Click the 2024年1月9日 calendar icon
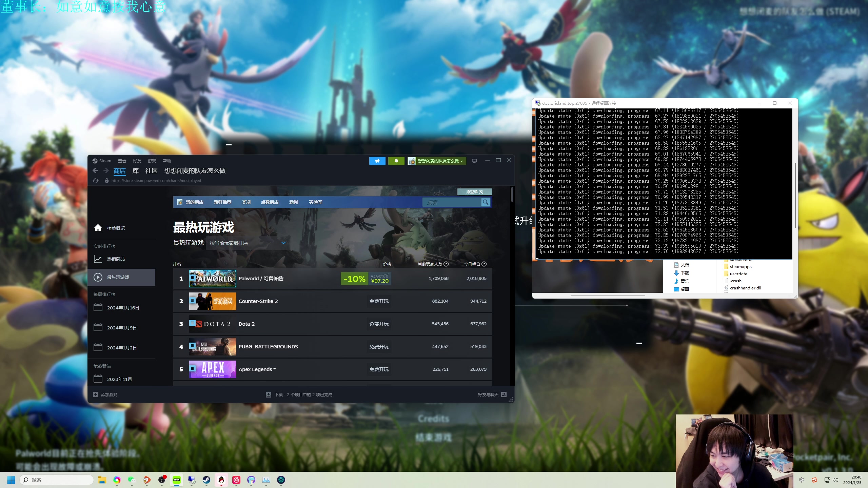 [98, 327]
